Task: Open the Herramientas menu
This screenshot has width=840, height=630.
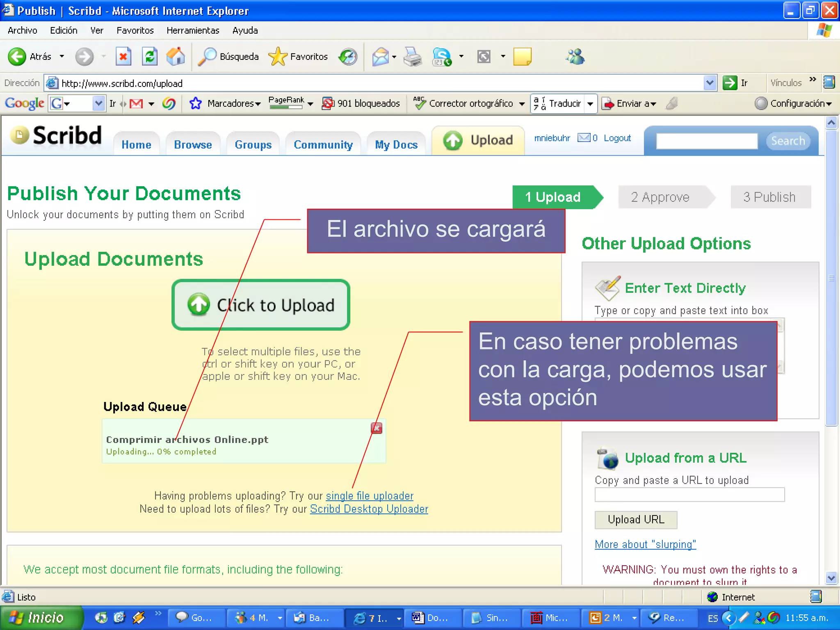Action: point(193,30)
